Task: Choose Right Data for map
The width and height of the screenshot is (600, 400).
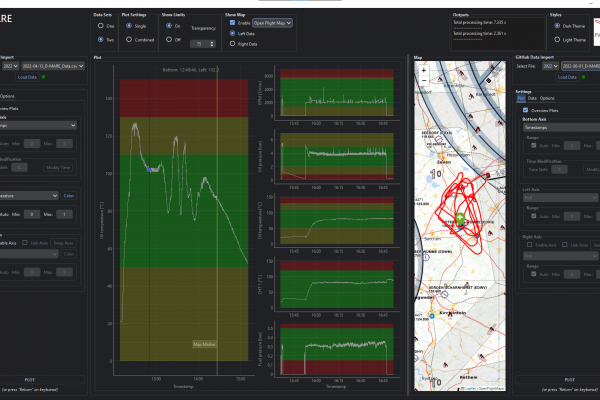Action: point(233,46)
